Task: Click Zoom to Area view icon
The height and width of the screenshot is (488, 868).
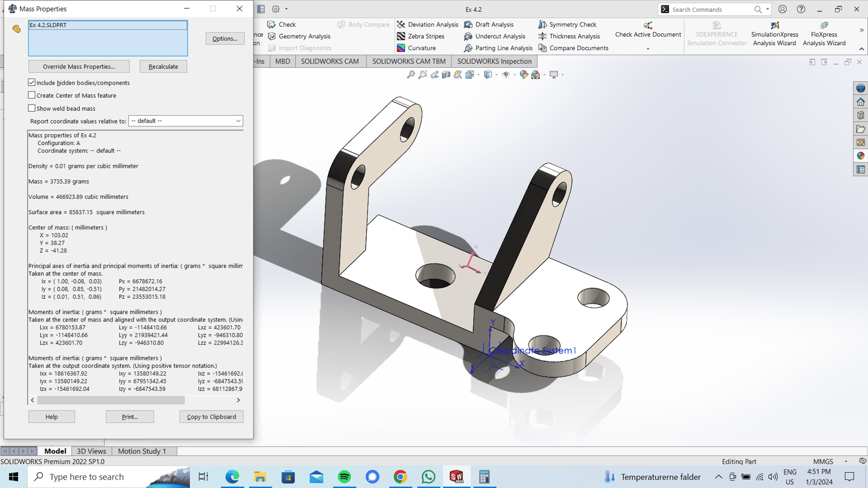Action: click(423, 75)
